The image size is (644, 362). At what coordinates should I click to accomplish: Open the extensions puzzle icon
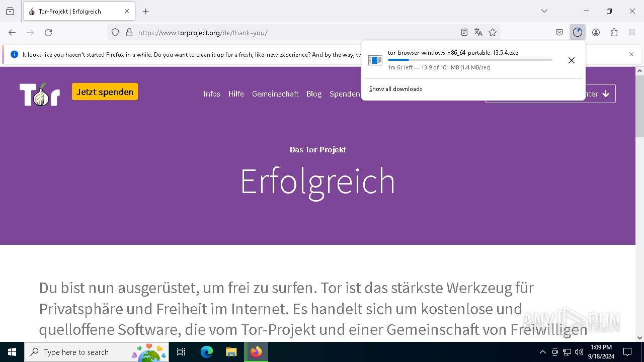tap(614, 33)
